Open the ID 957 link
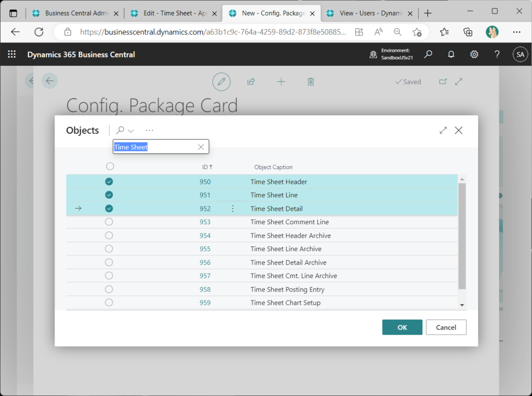The width and height of the screenshot is (532, 396). 205,276
